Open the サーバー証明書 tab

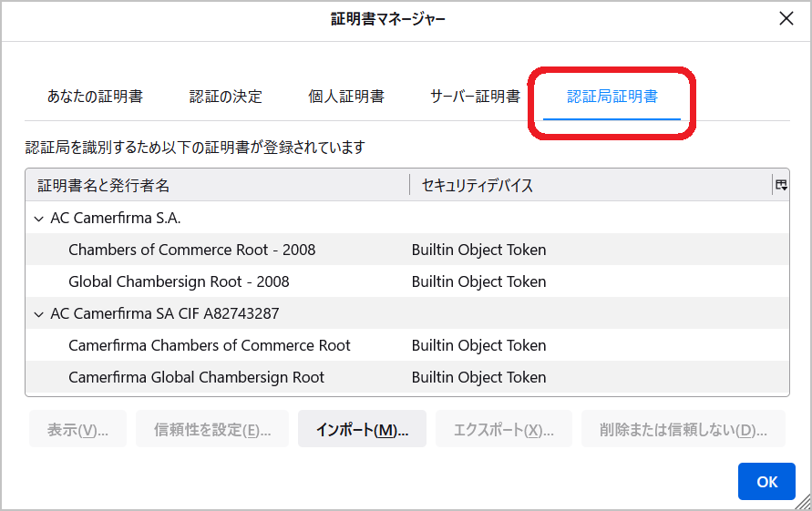[x=475, y=97]
